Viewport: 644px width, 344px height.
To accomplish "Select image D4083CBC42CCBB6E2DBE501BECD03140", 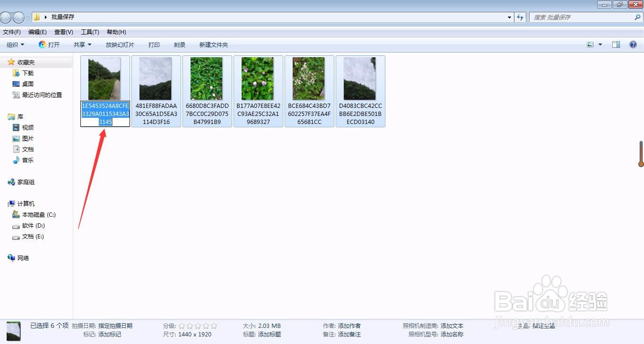I will pyautogui.click(x=360, y=91).
